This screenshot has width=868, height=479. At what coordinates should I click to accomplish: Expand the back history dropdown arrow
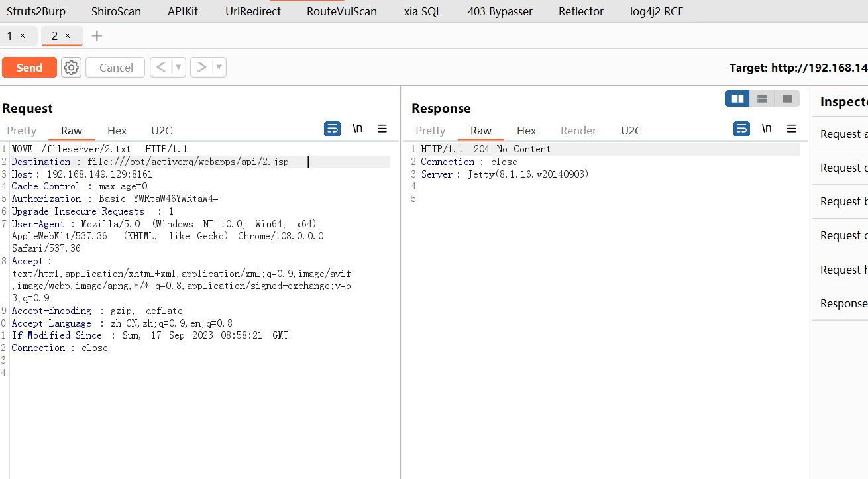point(178,68)
